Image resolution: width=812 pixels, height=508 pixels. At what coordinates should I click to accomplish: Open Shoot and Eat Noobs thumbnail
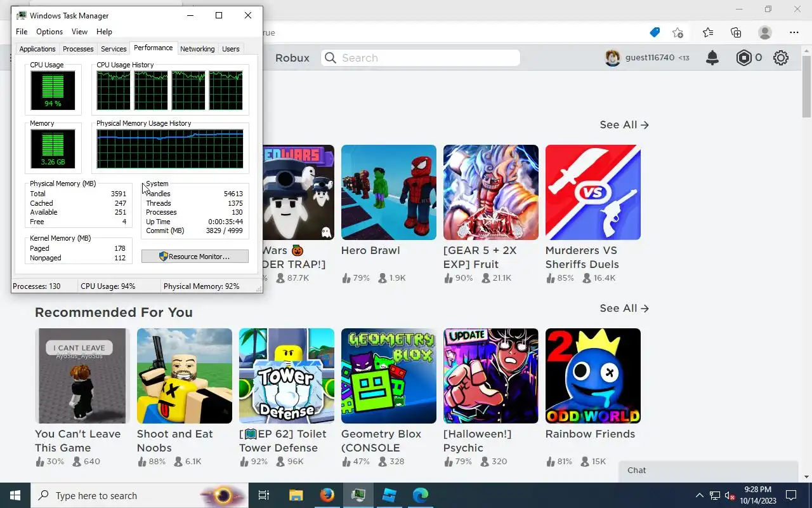tap(185, 376)
